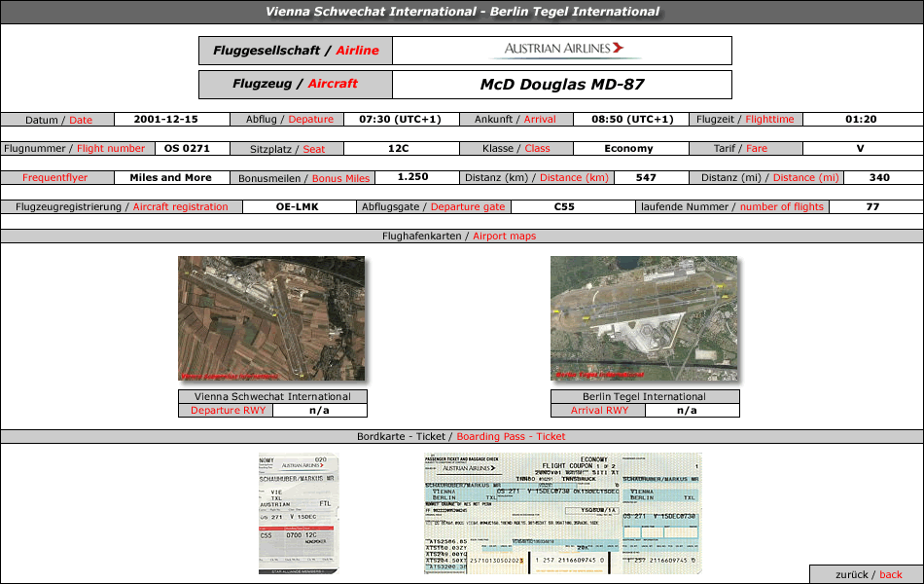Select Miles and More frequent flyer text

[x=170, y=177]
